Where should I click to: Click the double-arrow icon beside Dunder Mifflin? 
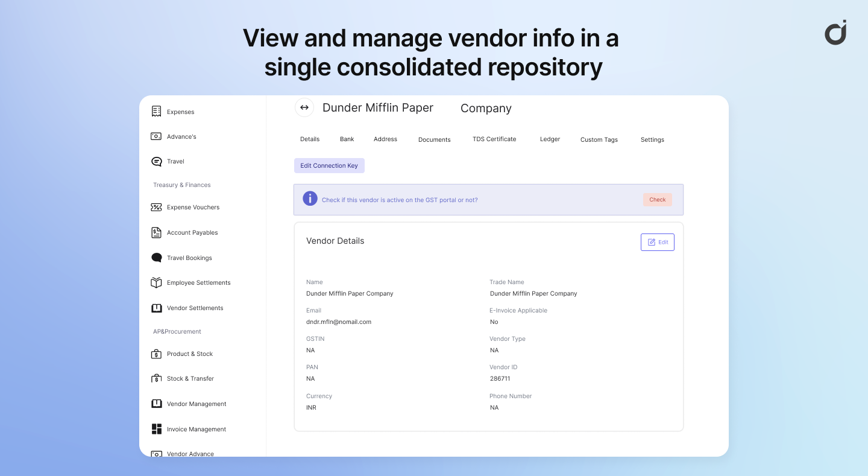pos(304,107)
